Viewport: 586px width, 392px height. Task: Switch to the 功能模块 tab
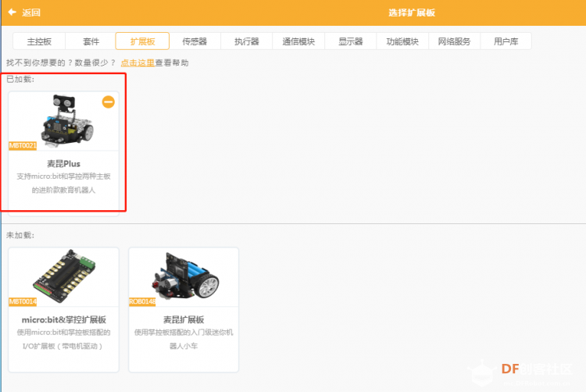click(402, 41)
